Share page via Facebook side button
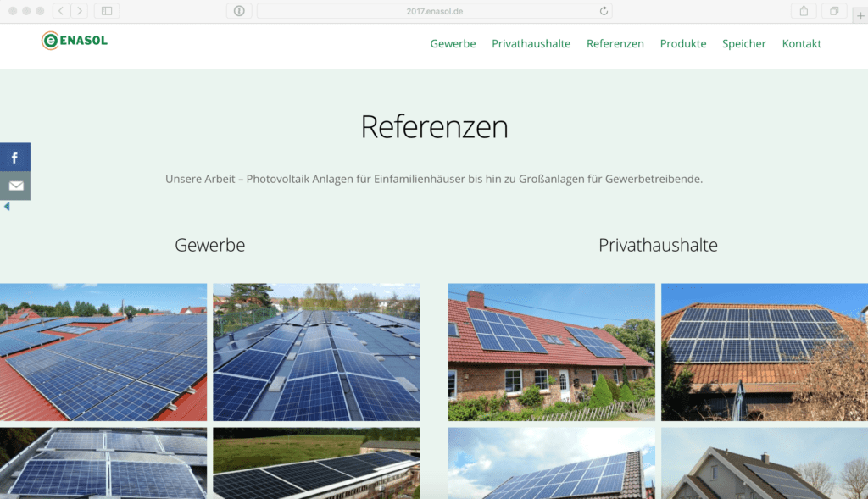Image resolution: width=868 pixels, height=499 pixels. tap(15, 157)
